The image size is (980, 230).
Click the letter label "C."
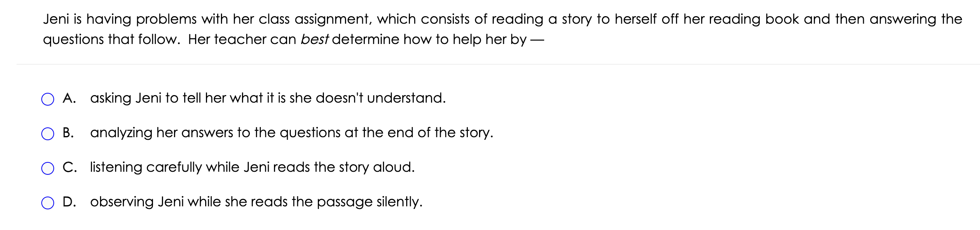(x=70, y=167)
